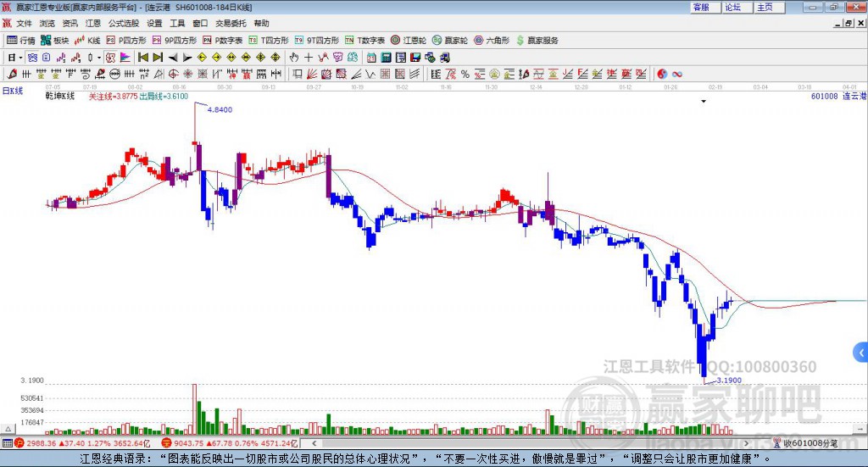Click the 客服 button
The image size is (868, 467).
click(x=705, y=7)
